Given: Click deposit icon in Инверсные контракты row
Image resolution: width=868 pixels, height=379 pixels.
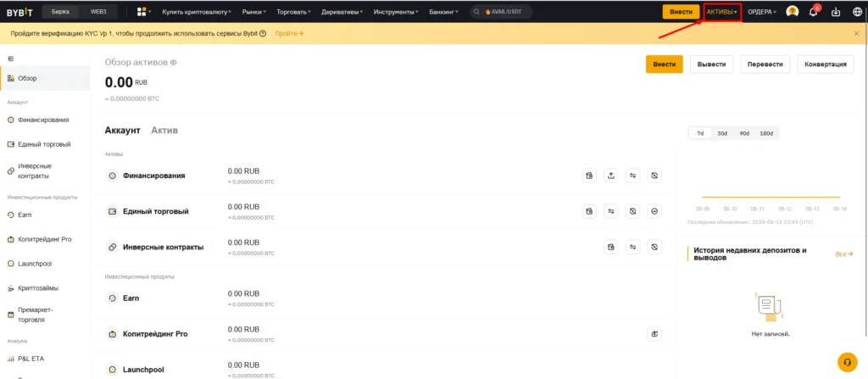Looking at the screenshot, I should tap(611, 247).
